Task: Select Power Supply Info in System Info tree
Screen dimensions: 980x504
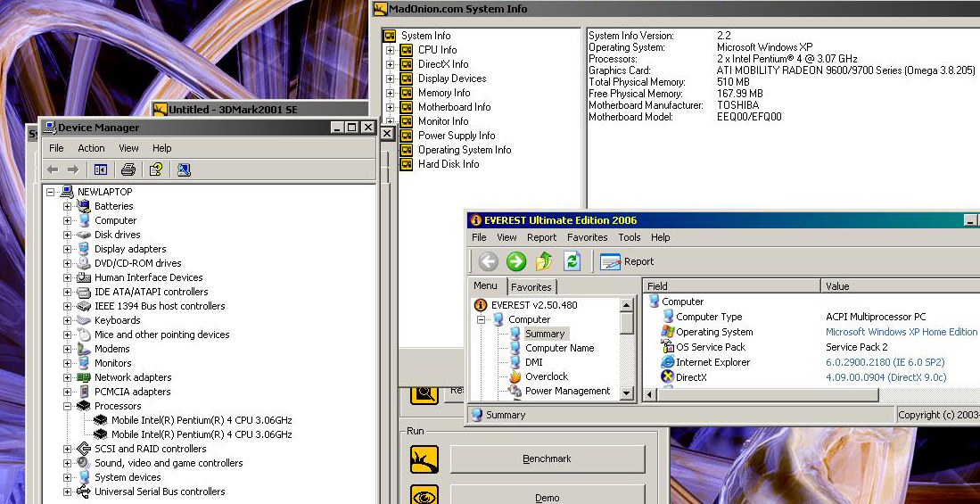Action: click(x=457, y=136)
